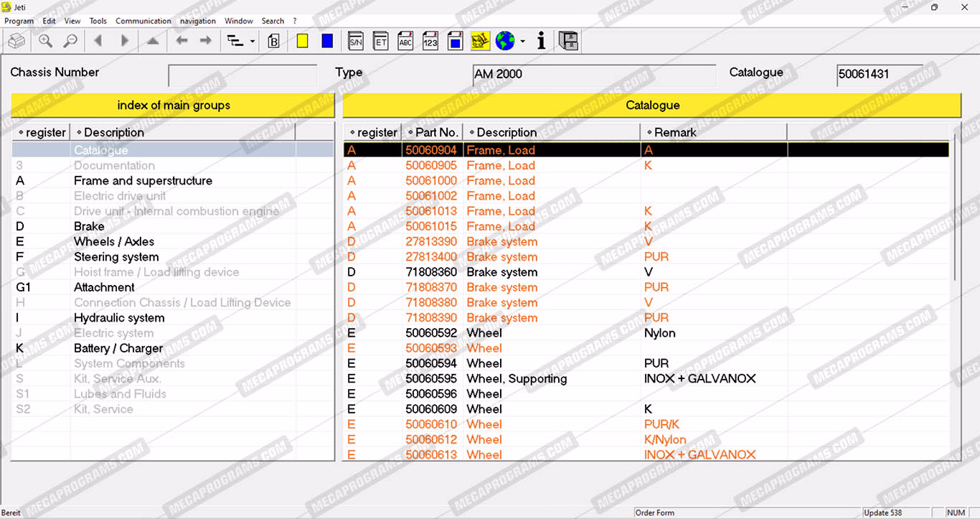Click the zoom in magnifier icon

click(45, 42)
